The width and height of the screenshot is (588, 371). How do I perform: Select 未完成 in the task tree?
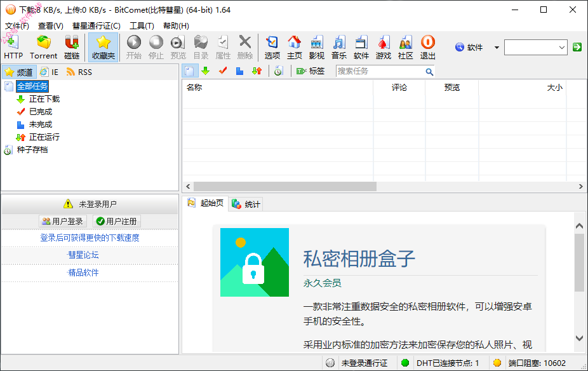[41, 125]
